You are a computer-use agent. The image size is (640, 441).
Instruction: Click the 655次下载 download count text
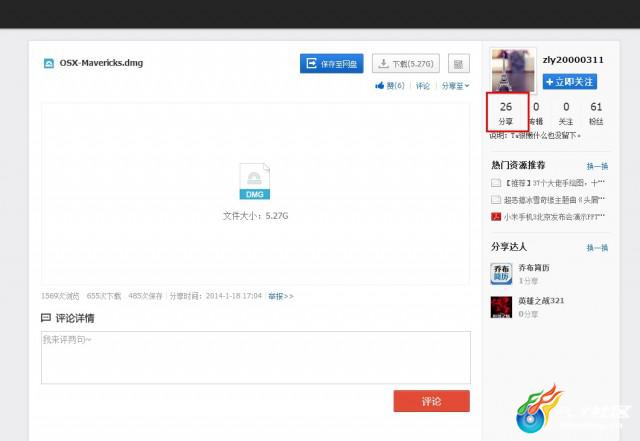[104, 296]
